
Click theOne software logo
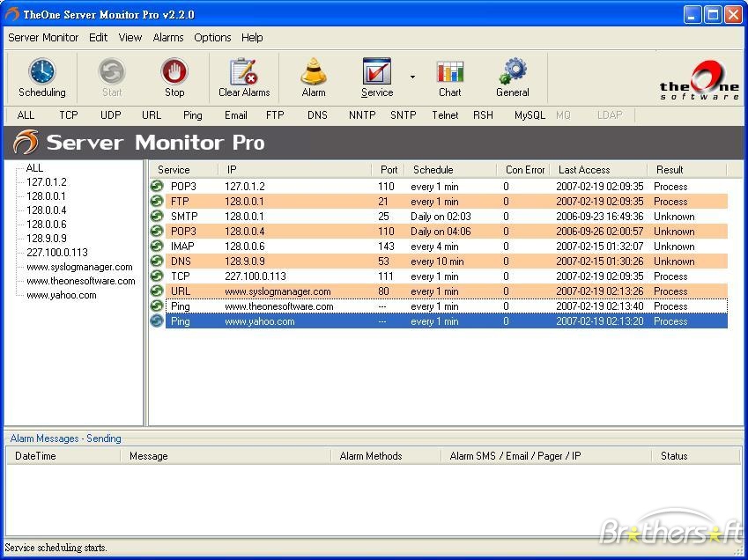click(700, 80)
